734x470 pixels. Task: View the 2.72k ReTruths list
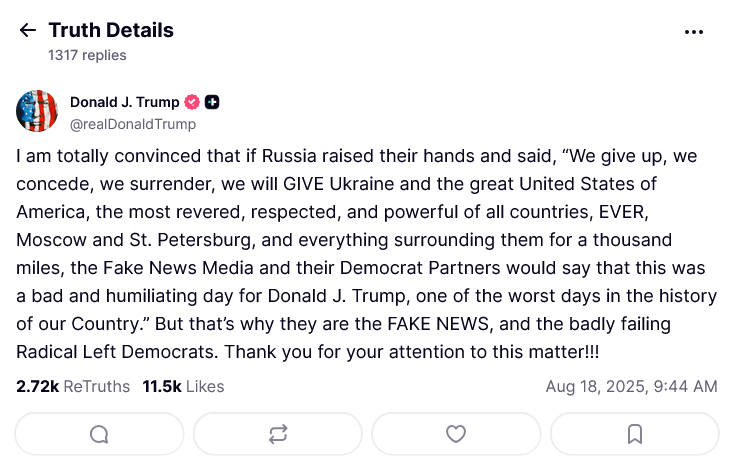coord(73,386)
